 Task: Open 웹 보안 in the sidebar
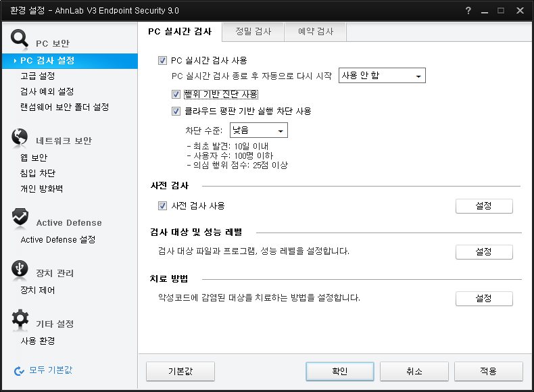pos(33,157)
